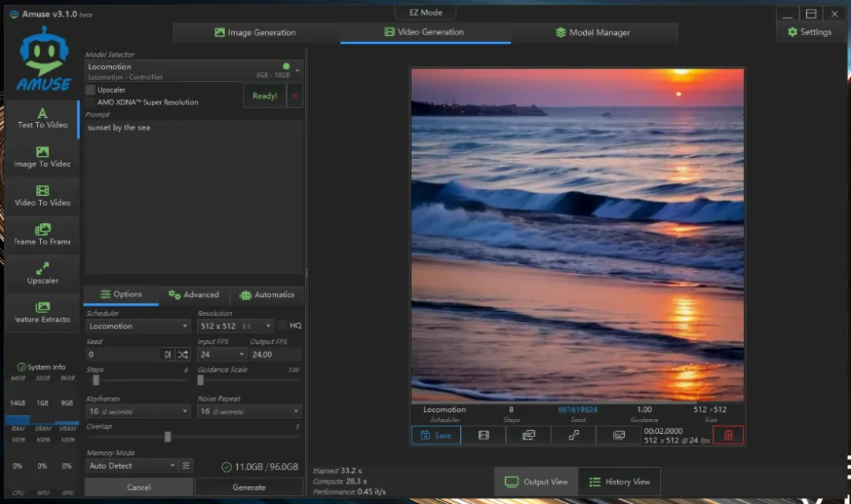Click the filmstrip icon below the preview

[x=484, y=435]
